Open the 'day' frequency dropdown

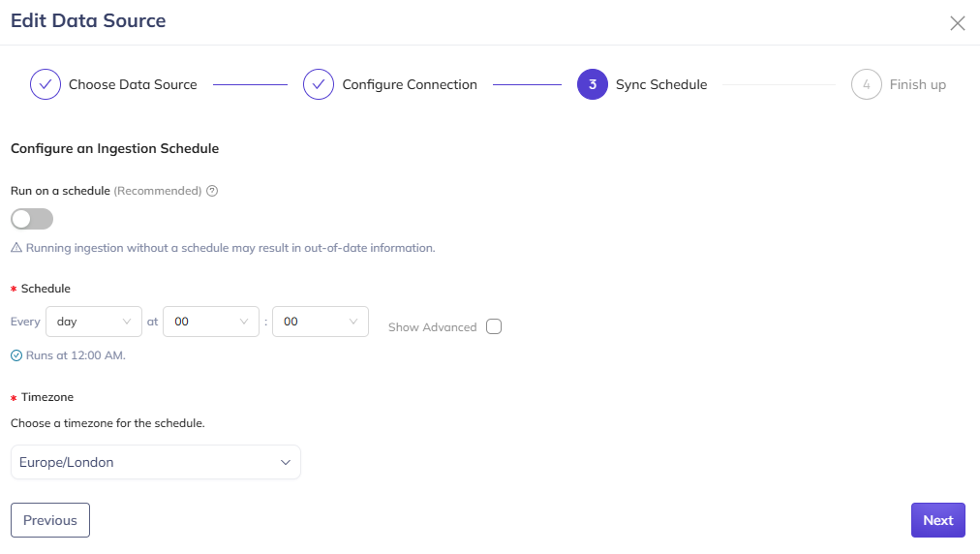coord(94,322)
